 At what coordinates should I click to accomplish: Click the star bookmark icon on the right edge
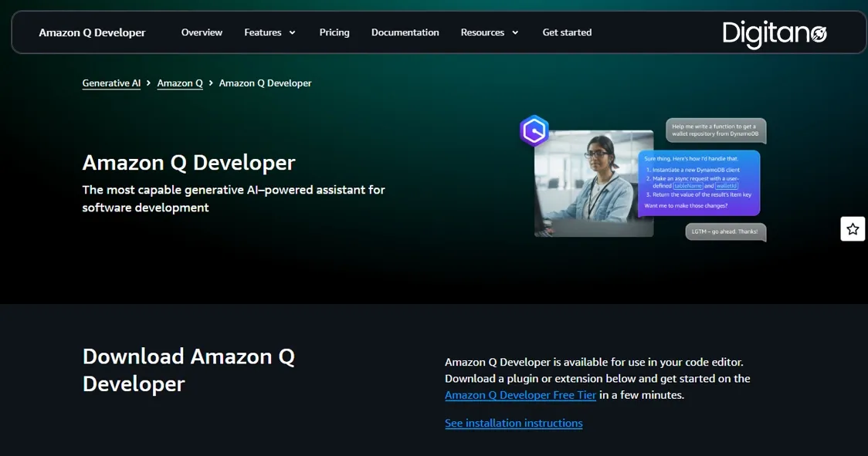tap(853, 228)
